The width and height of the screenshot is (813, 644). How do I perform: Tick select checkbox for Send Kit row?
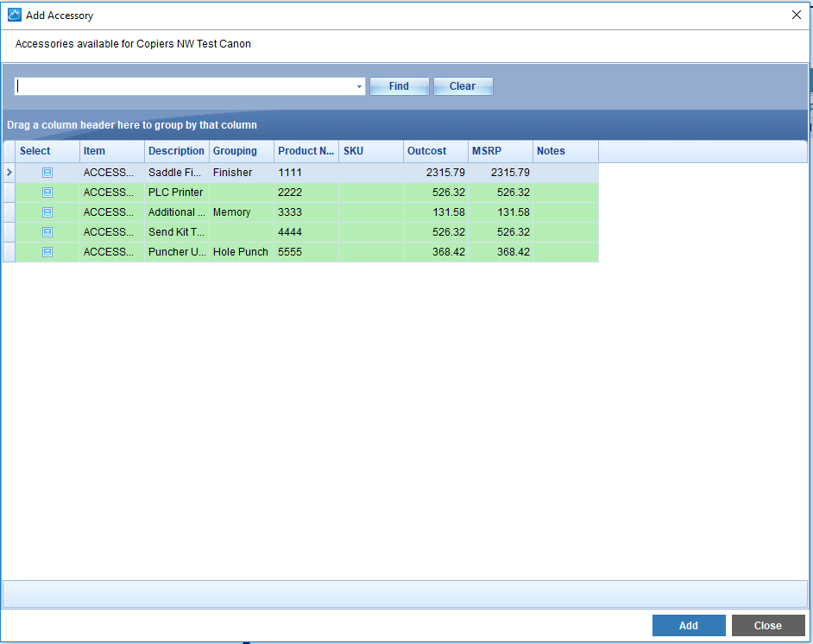47,231
